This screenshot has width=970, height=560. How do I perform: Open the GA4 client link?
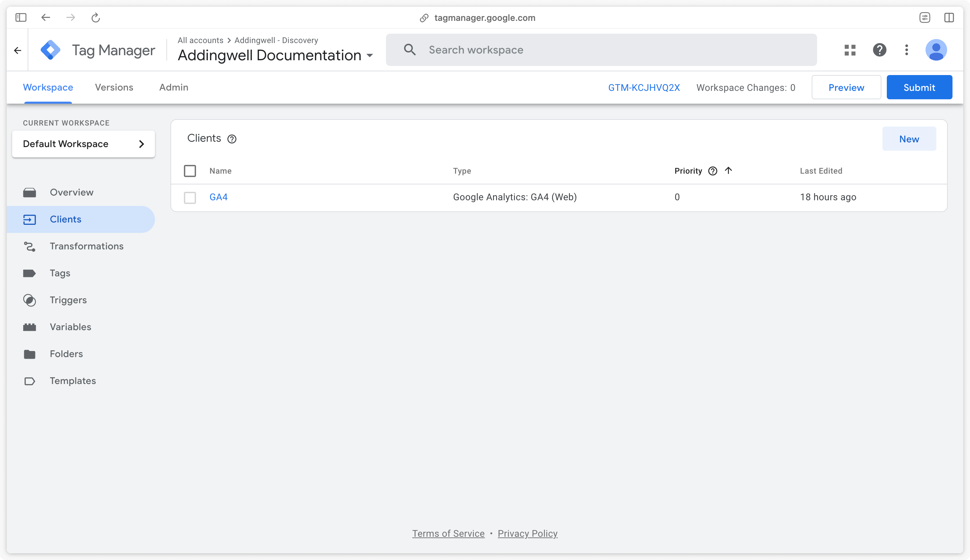click(219, 197)
